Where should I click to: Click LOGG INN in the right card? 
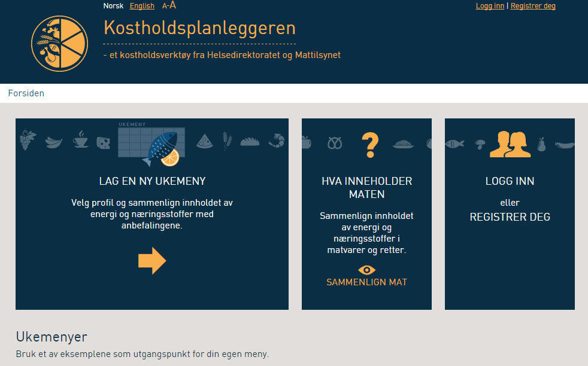tap(510, 181)
